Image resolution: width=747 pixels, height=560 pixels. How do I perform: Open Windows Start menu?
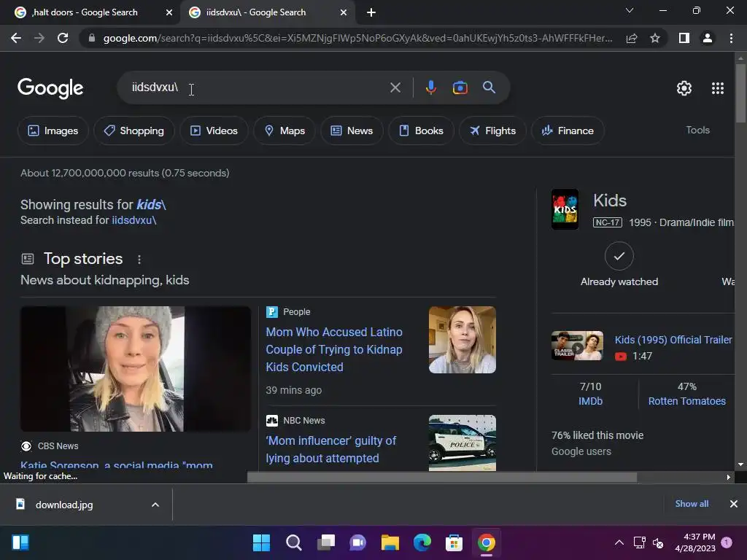coord(261,542)
